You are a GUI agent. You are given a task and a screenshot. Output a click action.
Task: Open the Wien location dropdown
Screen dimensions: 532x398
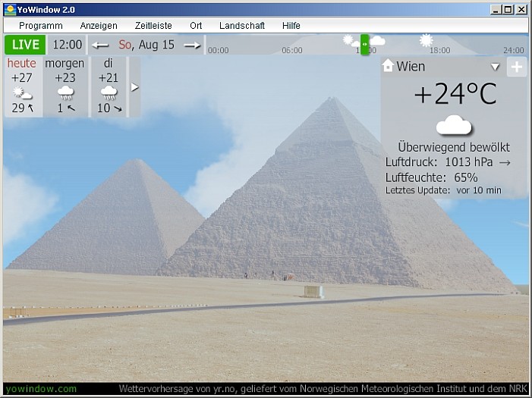pyautogui.click(x=495, y=67)
